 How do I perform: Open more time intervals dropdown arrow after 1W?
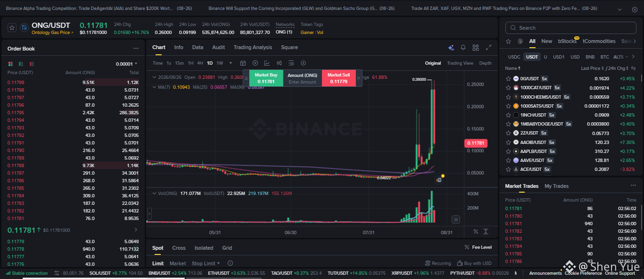point(231,63)
